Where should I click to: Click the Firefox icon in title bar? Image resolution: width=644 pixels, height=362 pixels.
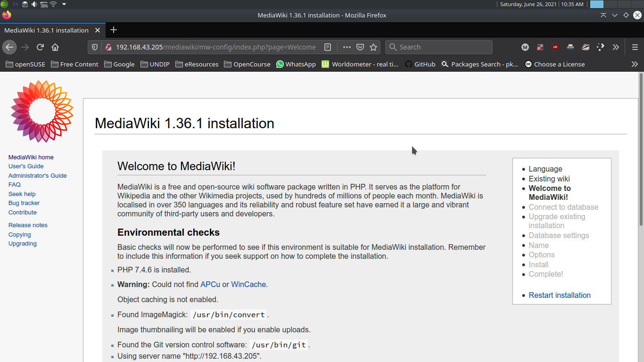pos(6,15)
